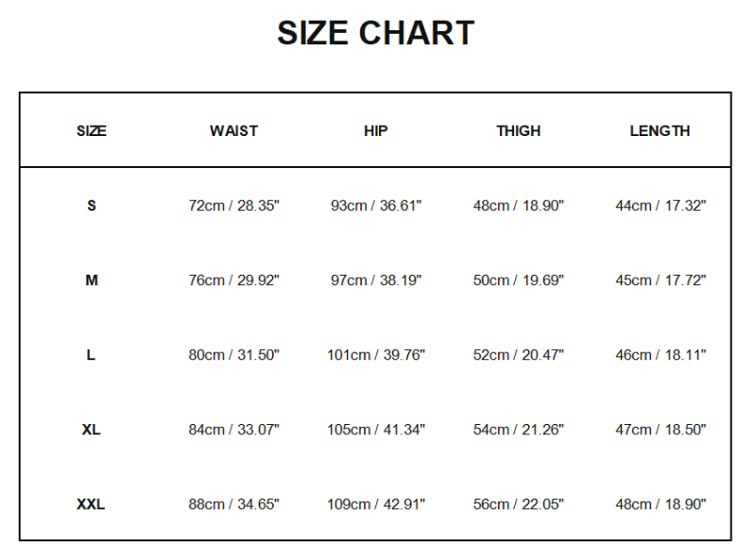Image resolution: width=756 pixels, height=560 pixels.
Task: Click the M size row label
Action: [x=92, y=280]
